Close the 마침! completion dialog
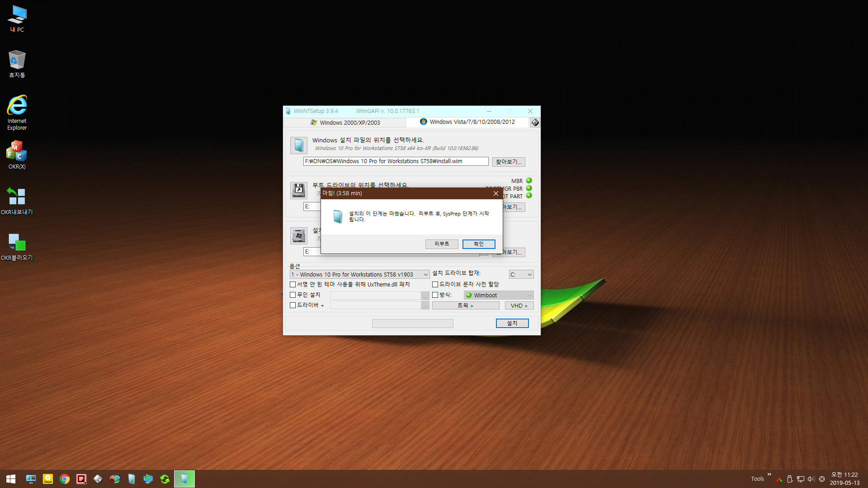 click(496, 193)
